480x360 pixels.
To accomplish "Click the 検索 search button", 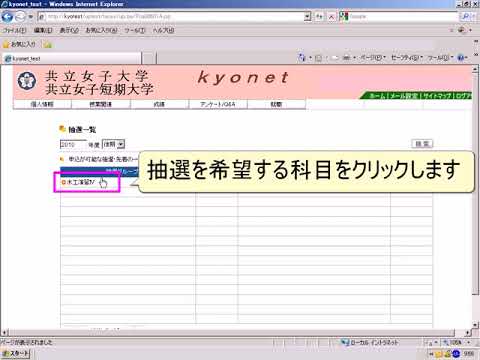I will coord(422,144).
